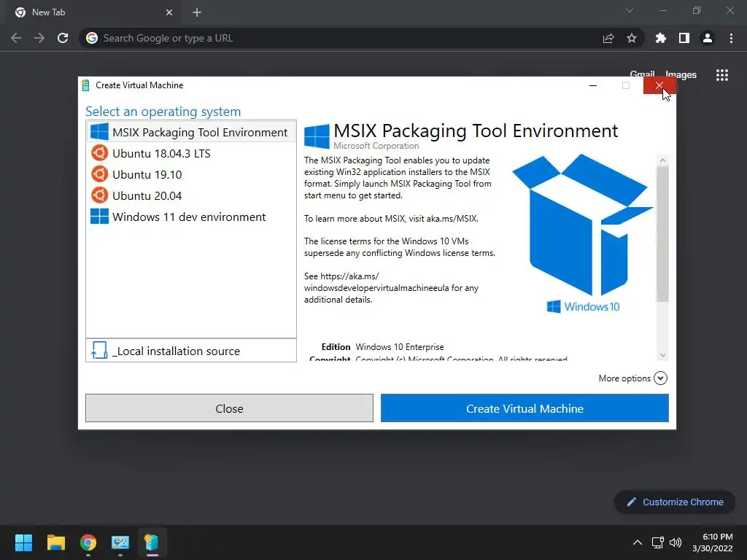
Task: Click the Ubuntu 19.10 logo icon
Action: click(99, 174)
